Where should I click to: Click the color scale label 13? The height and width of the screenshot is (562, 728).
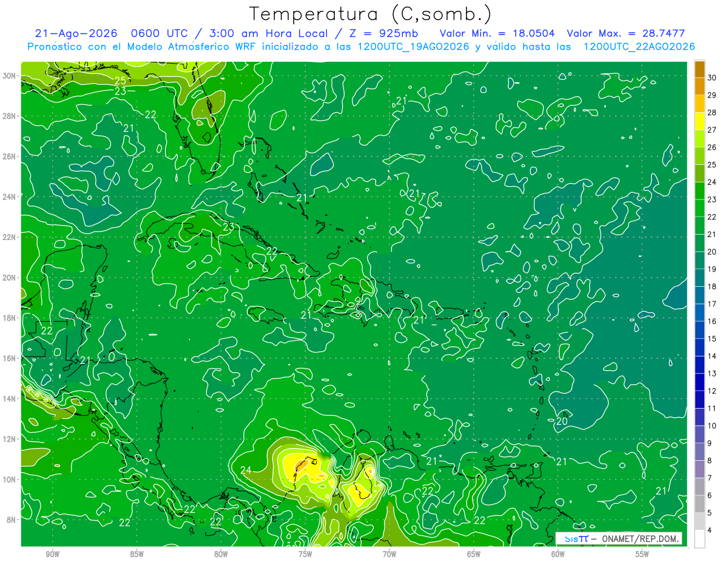pyautogui.click(x=712, y=373)
